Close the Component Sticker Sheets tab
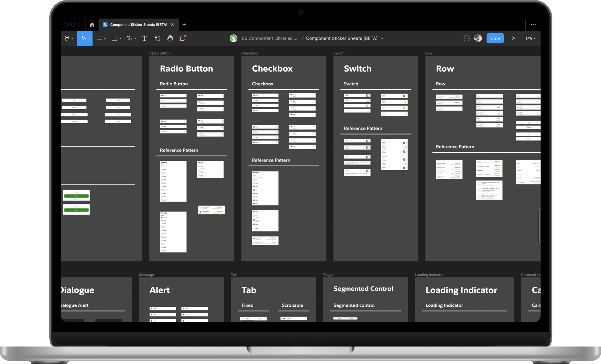 pos(172,25)
